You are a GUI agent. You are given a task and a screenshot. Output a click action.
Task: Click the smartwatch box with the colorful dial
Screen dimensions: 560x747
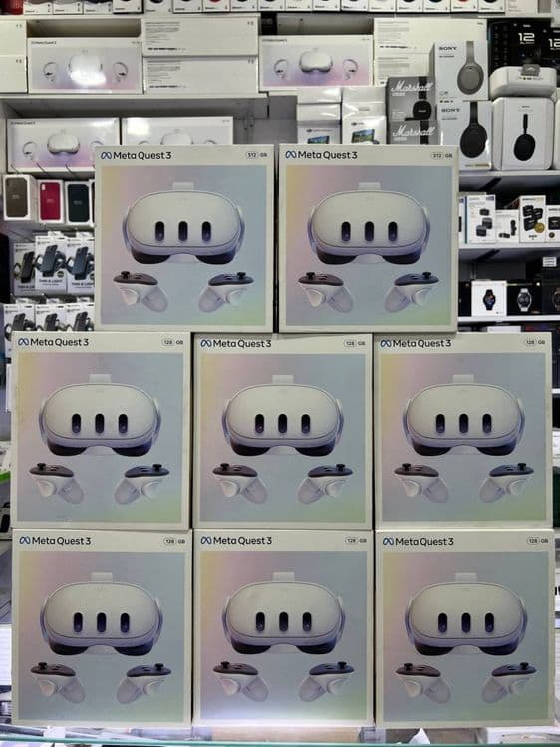[x=489, y=299]
